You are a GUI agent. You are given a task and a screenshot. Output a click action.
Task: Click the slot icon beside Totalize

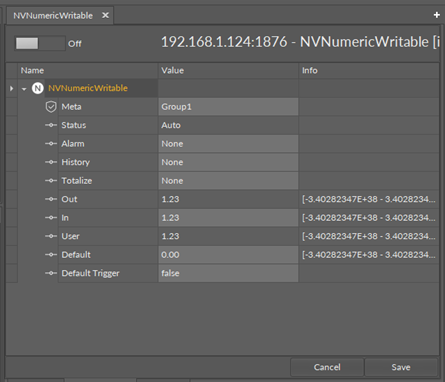tap(51, 181)
